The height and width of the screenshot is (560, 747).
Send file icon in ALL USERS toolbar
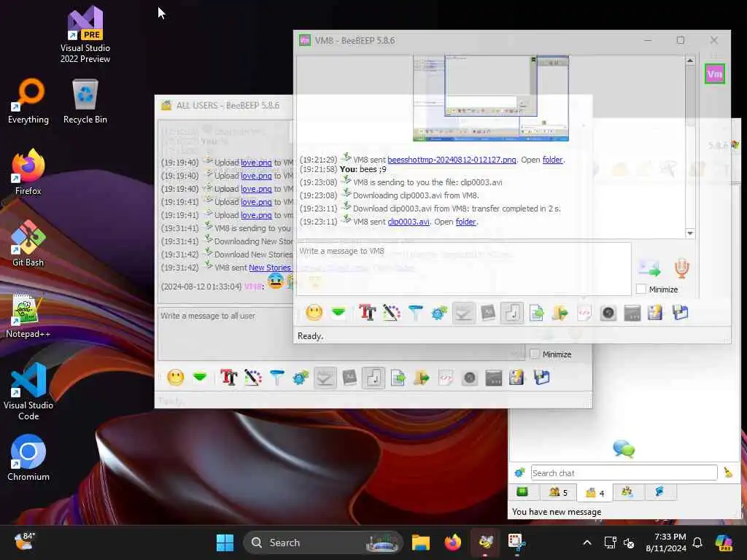[x=398, y=378]
